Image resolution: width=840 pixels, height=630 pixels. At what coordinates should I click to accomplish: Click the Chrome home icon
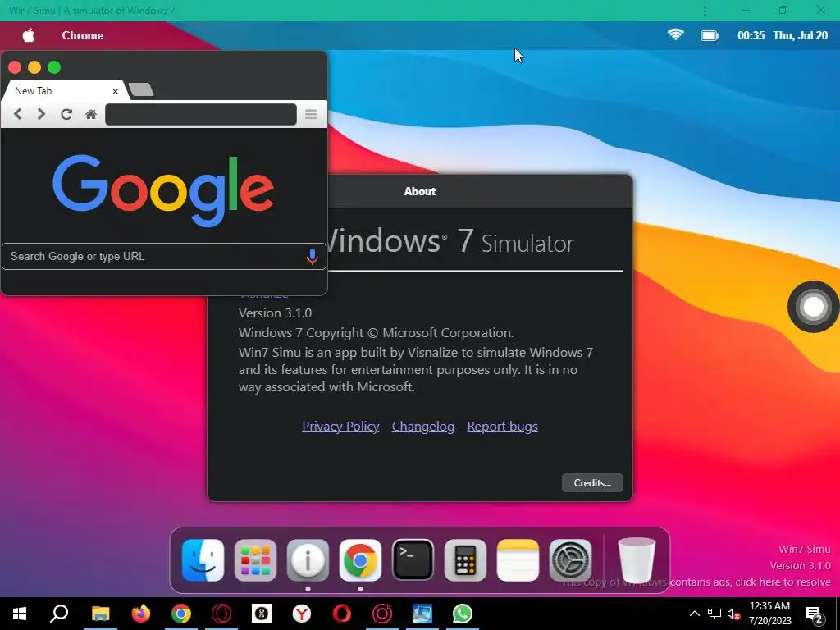point(91,114)
